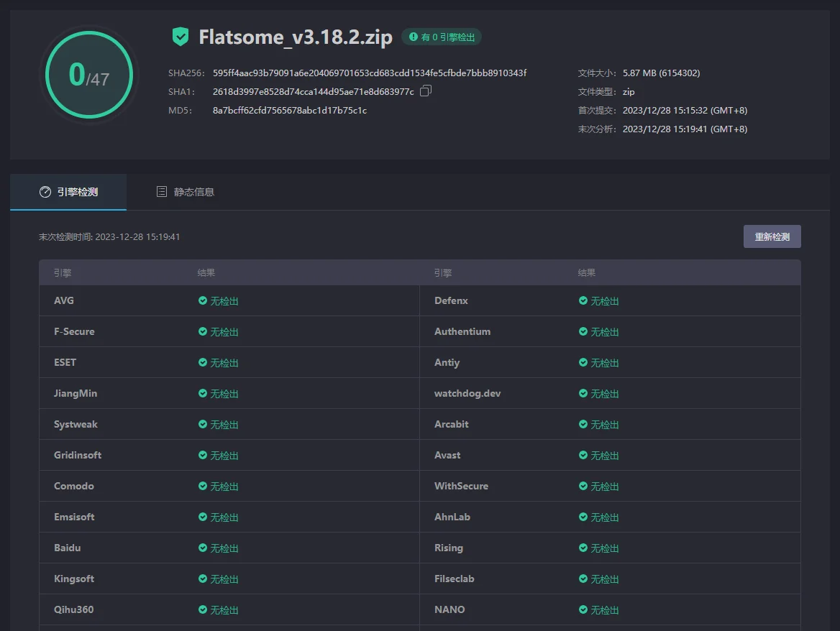840x631 pixels.
Task: Click the Avast engine name
Action: pos(447,455)
